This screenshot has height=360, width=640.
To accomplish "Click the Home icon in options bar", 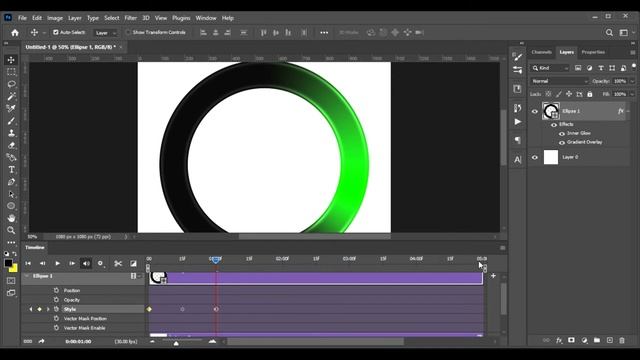I will coord(15,33).
